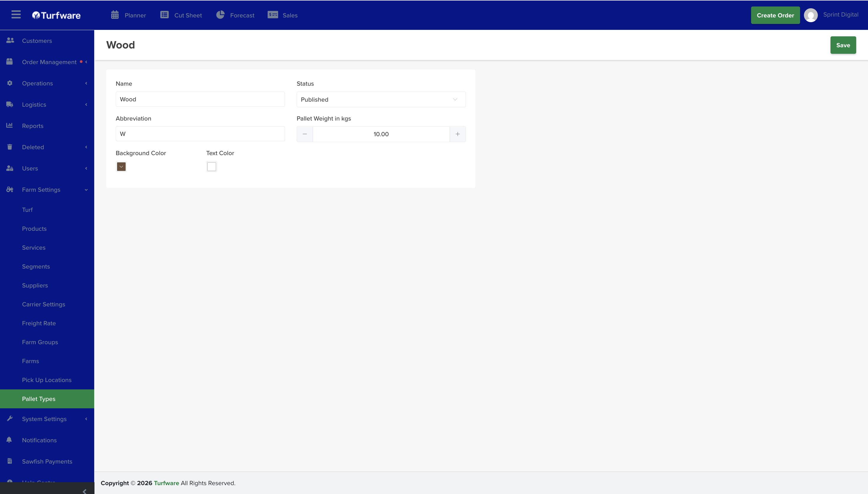
Task: Click the Customers people icon
Action: tap(10, 40)
